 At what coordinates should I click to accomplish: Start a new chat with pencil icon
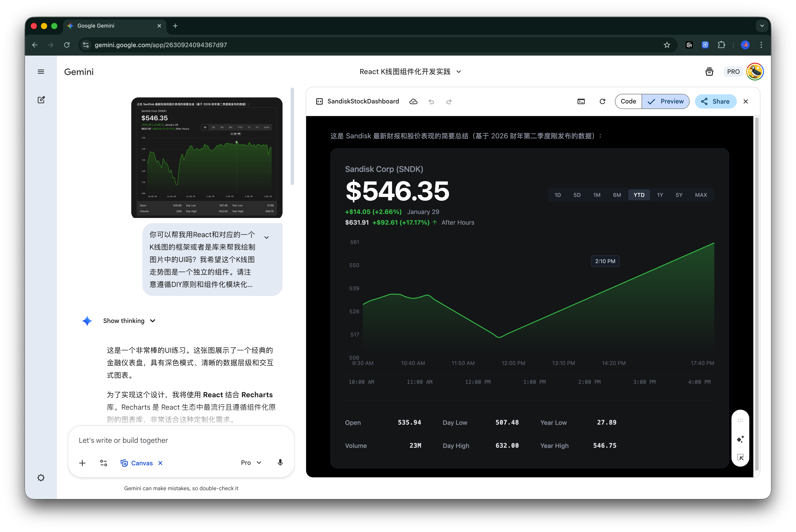(41, 100)
